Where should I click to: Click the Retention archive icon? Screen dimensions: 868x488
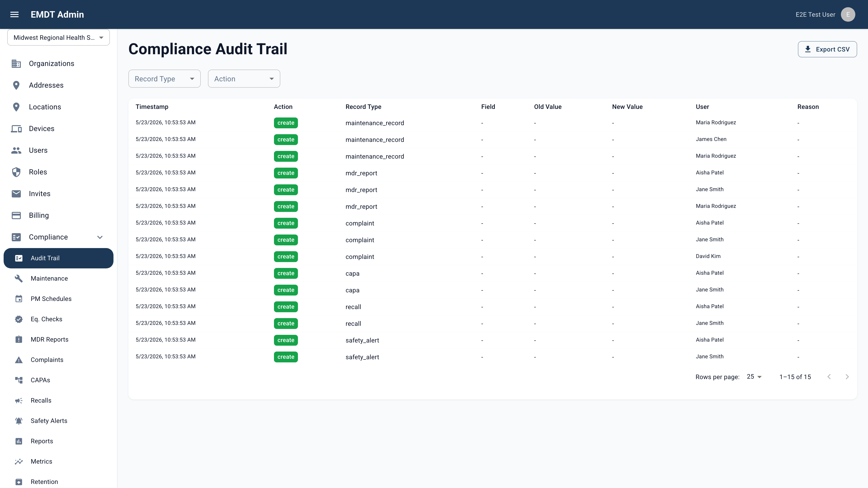tap(19, 482)
